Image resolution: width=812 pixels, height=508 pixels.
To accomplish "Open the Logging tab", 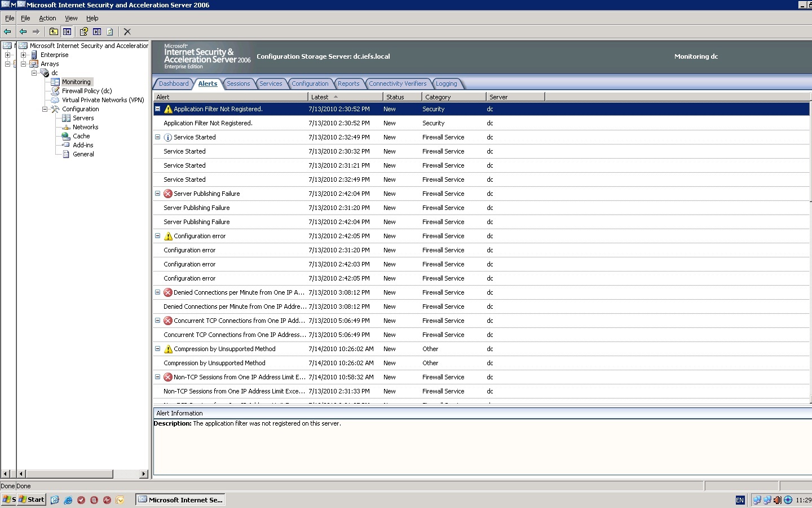I will click(x=446, y=84).
